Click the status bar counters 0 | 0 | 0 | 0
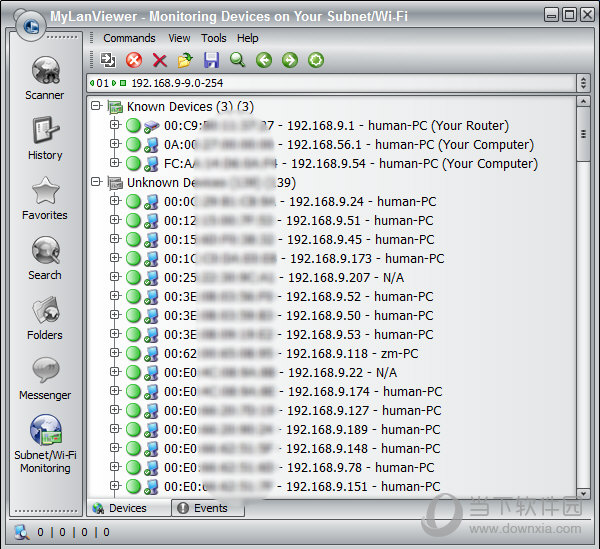600x549 pixels. tap(73, 532)
